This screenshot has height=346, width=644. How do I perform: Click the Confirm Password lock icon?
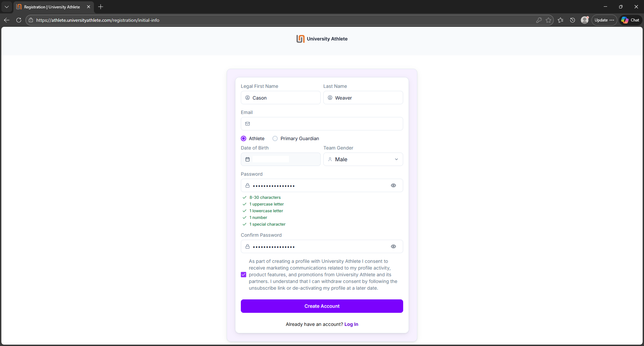(x=248, y=246)
